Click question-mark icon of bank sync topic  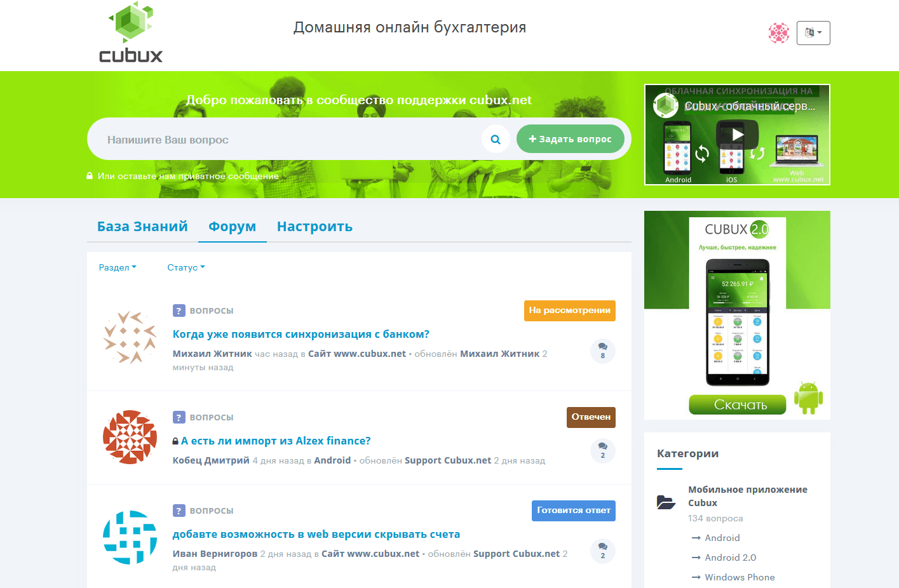(x=179, y=311)
